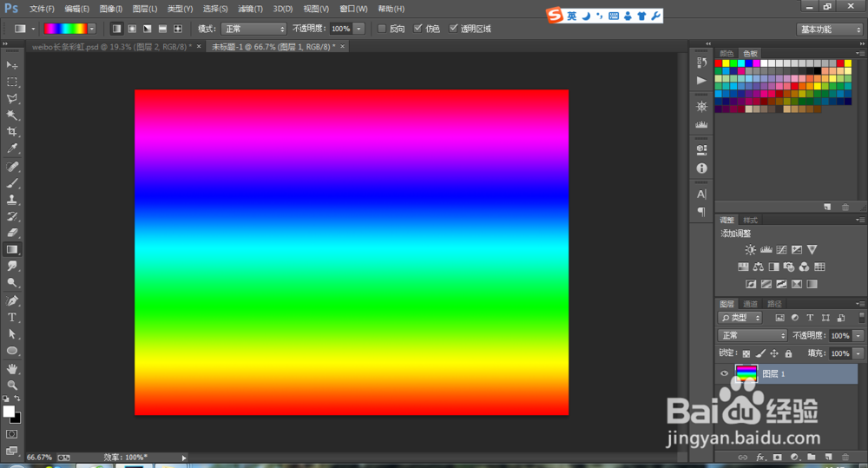Click 图层 1 layer thumbnail
Image resolution: width=868 pixels, height=468 pixels.
pyautogui.click(x=746, y=374)
